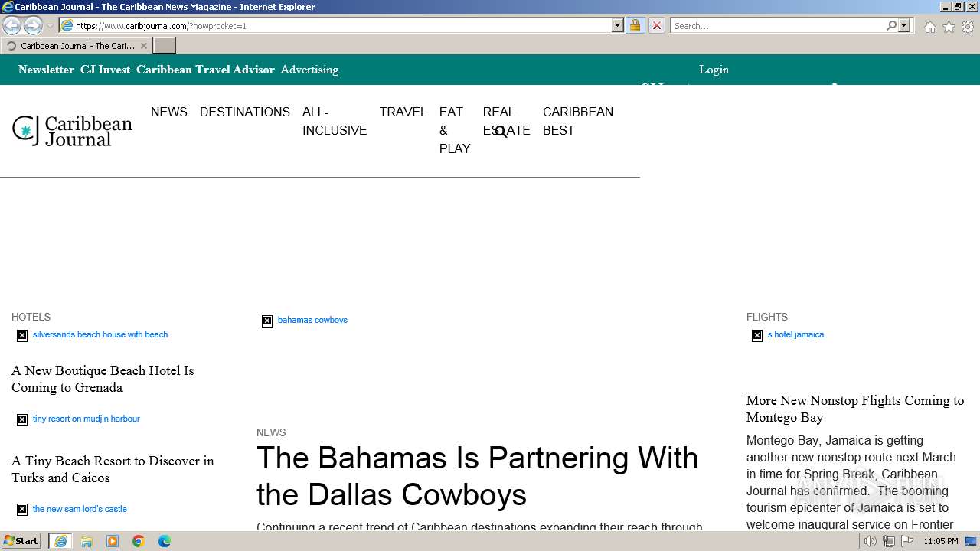Open the recent pages dropdown arrow
The width and height of the screenshot is (980, 551).
tap(50, 26)
